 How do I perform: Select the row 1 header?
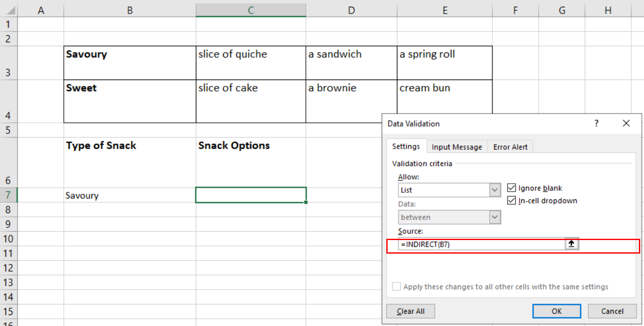(x=8, y=25)
